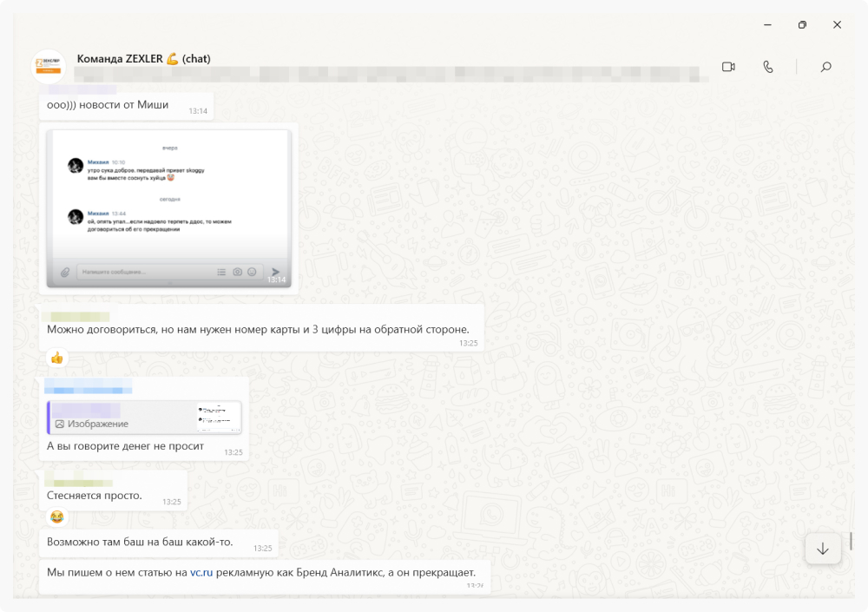The image size is (868, 612).
Task: Minimize the WhatsApp window
Action: [x=768, y=25]
